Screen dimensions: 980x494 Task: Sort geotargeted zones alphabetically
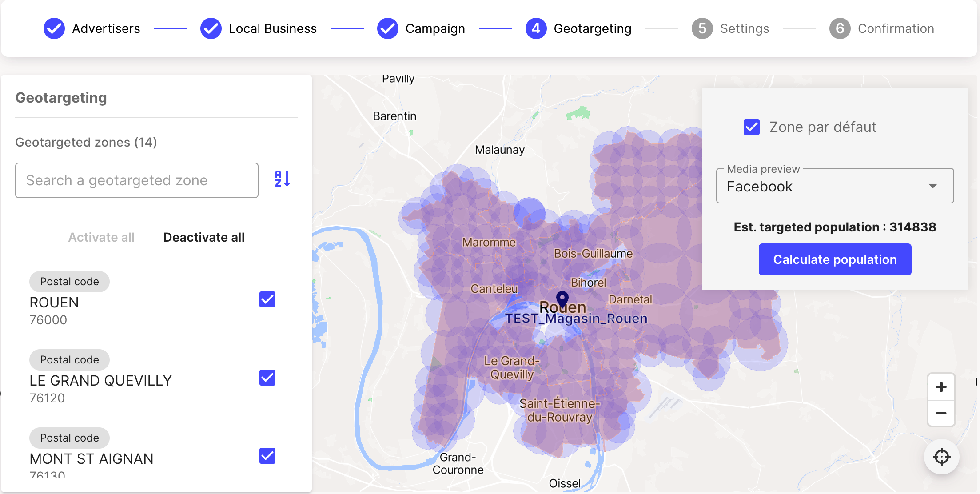[283, 179]
